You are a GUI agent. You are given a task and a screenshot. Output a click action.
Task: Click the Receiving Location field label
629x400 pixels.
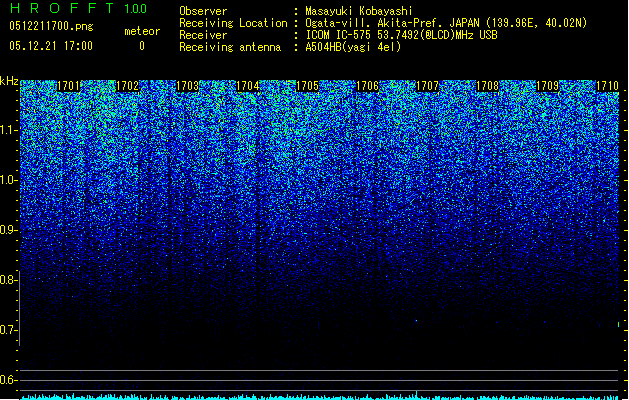(233, 23)
